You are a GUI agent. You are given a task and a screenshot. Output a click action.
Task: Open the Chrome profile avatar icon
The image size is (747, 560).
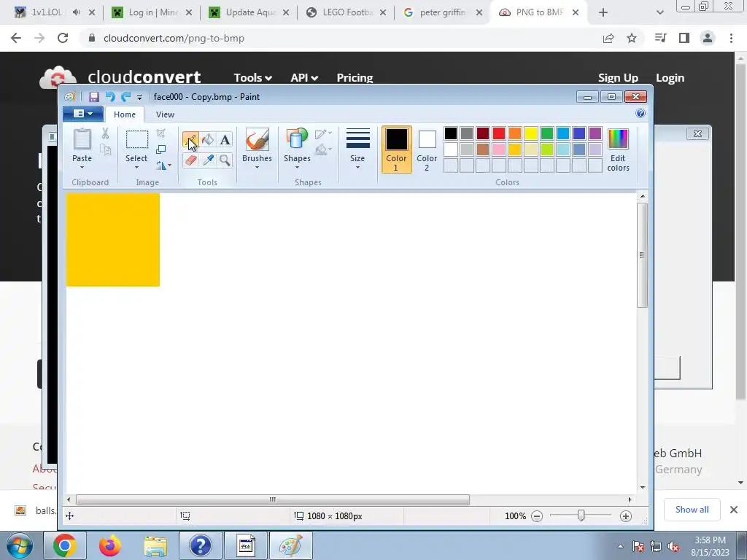pyautogui.click(x=708, y=38)
